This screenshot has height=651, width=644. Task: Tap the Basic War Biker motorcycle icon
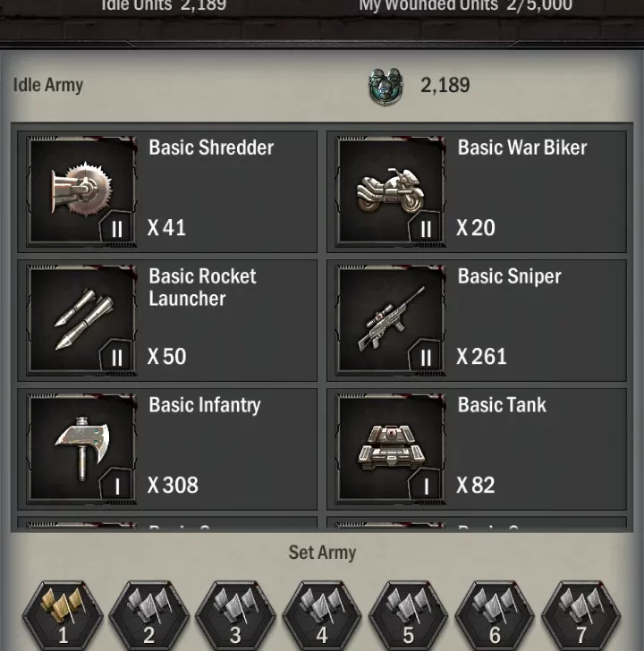pos(391,190)
